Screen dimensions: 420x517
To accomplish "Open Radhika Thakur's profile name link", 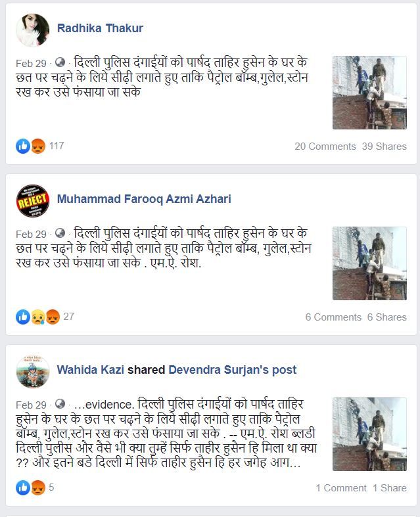I will coord(100,28).
